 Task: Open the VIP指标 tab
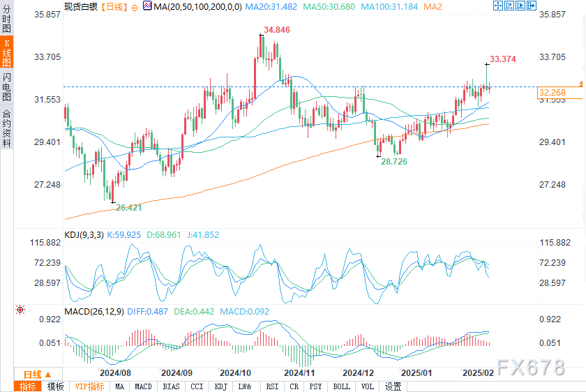(x=89, y=386)
